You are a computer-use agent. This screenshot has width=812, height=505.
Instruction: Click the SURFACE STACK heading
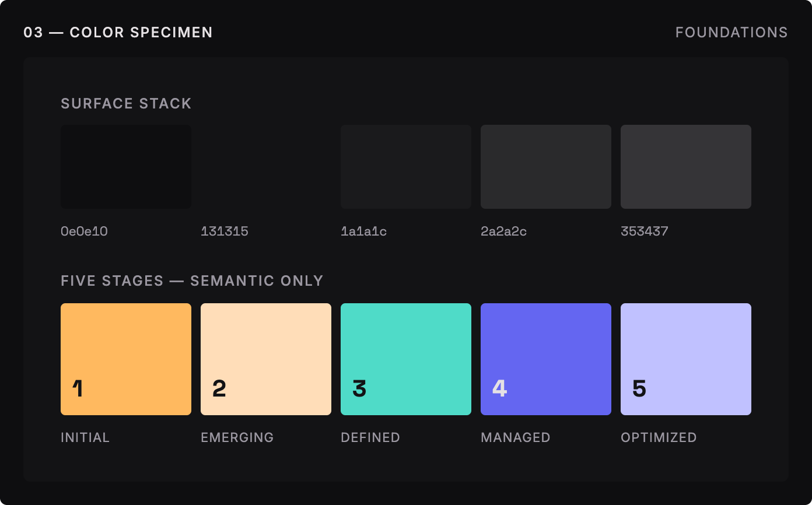(x=126, y=104)
